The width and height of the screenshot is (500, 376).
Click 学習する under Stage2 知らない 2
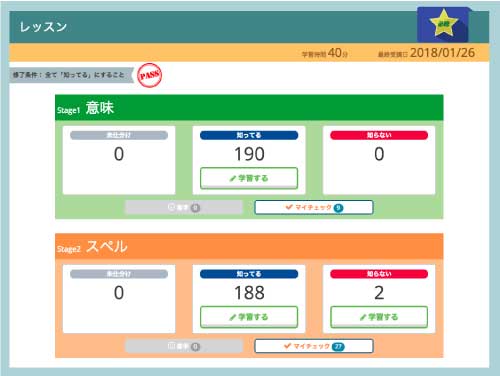[379, 317]
